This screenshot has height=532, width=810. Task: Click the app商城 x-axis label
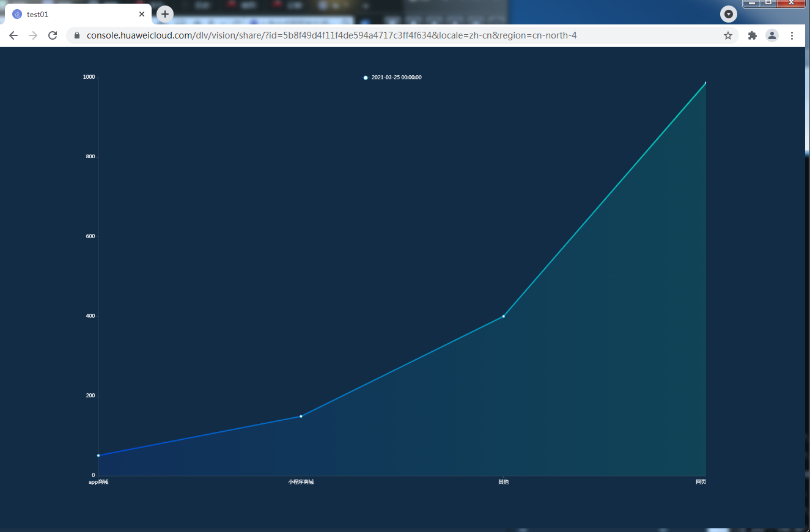pyautogui.click(x=98, y=482)
